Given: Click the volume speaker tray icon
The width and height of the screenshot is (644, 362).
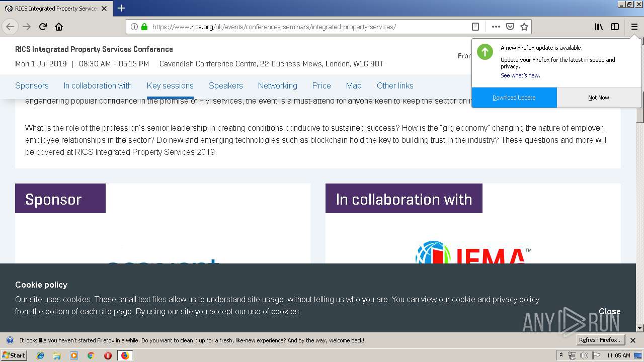Looking at the screenshot, I should (x=584, y=355).
